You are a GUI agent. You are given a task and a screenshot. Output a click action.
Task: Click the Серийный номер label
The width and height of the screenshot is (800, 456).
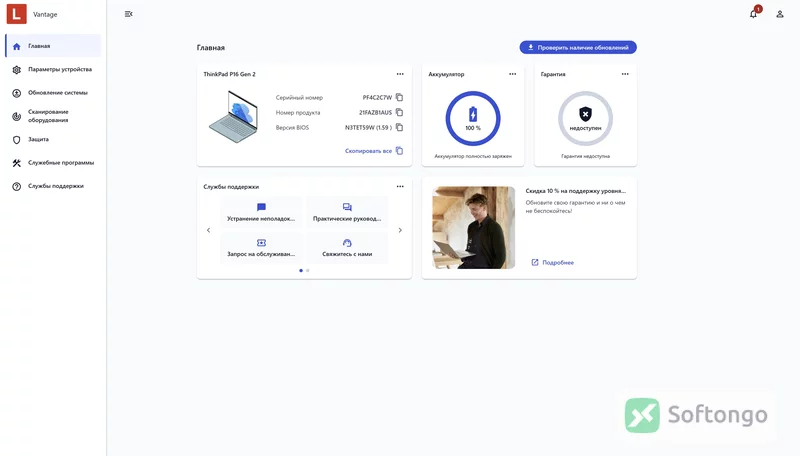coord(299,97)
